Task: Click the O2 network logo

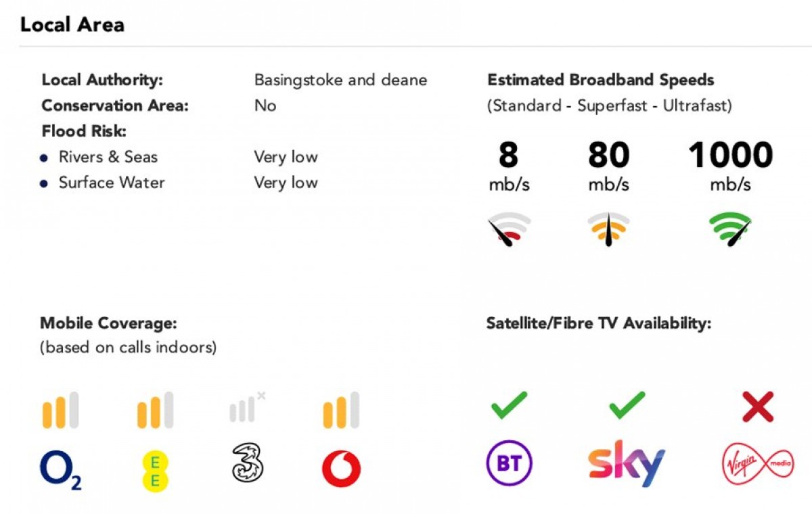Action: point(60,469)
